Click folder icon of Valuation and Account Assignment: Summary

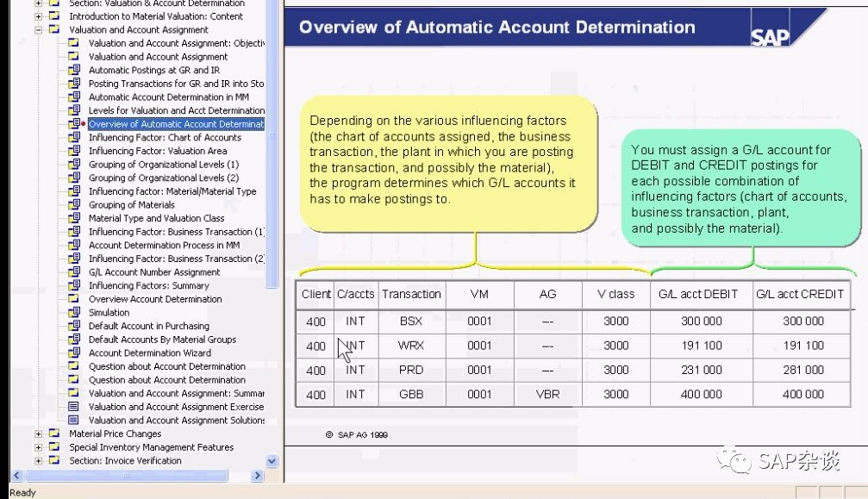[x=73, y=393]
